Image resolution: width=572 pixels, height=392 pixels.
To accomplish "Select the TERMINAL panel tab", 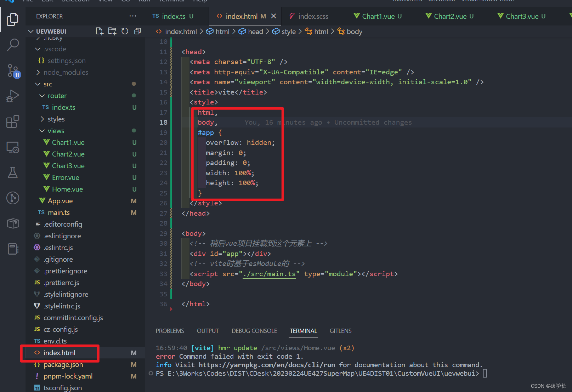I will pyautogui.click(x=303, y=331).
